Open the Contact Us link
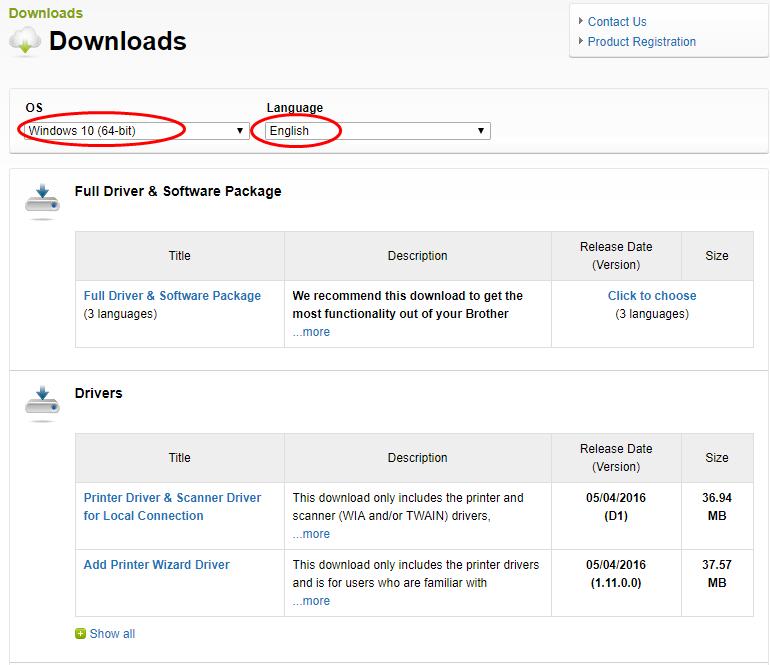This screenshot has height=665, width=770. coord(617,22)
